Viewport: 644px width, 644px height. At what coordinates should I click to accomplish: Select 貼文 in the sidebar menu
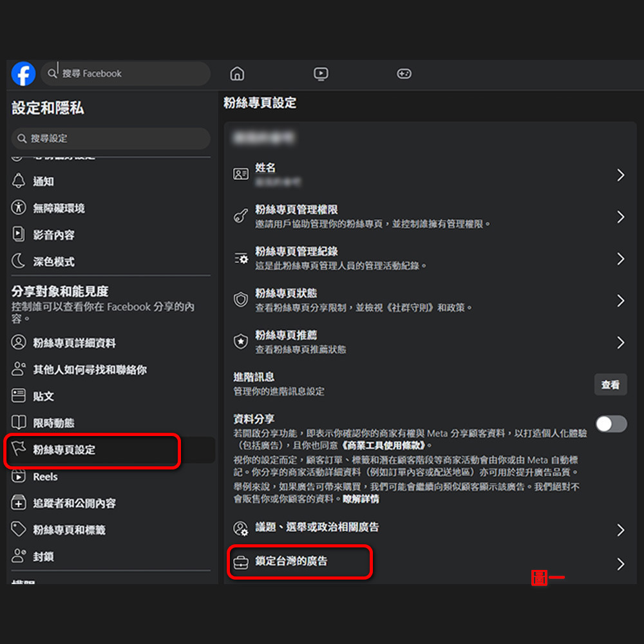pyautogui.click(x=44, y=397)
